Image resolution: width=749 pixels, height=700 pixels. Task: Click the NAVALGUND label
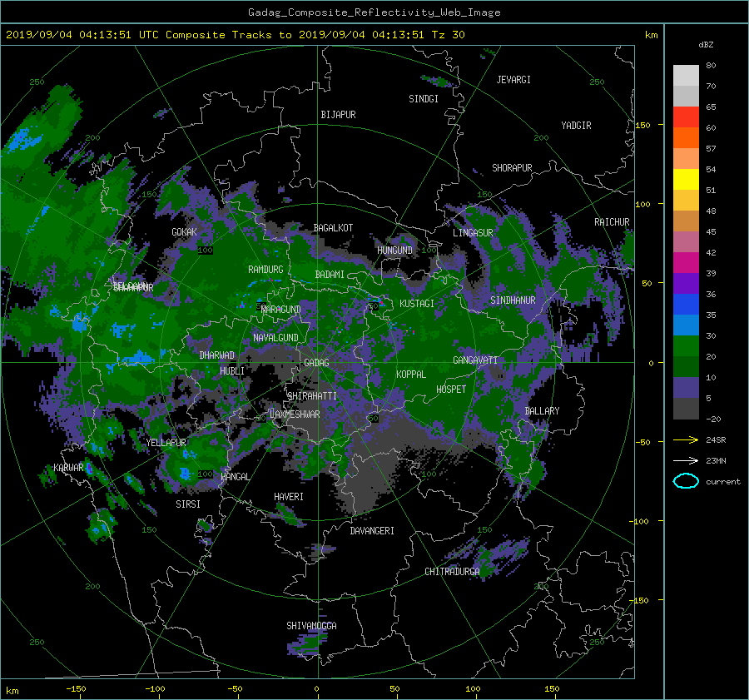(275, 338)
